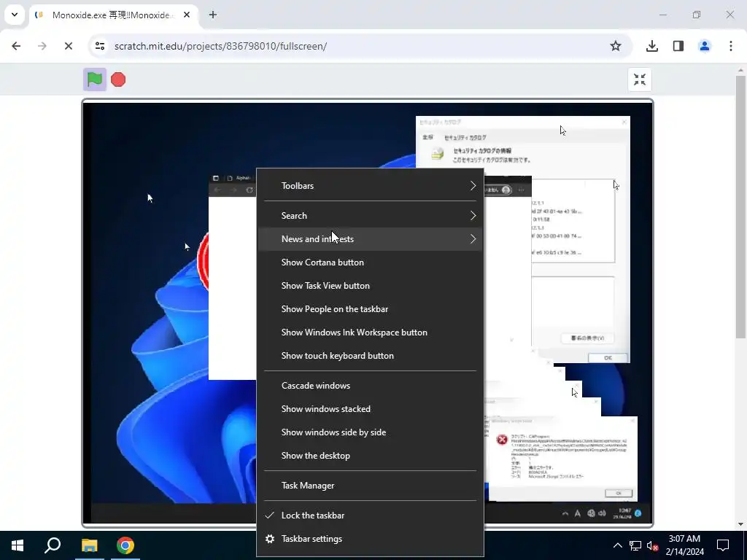
Task: Expand Toolbars submenu
Action: tap(370, 186)
